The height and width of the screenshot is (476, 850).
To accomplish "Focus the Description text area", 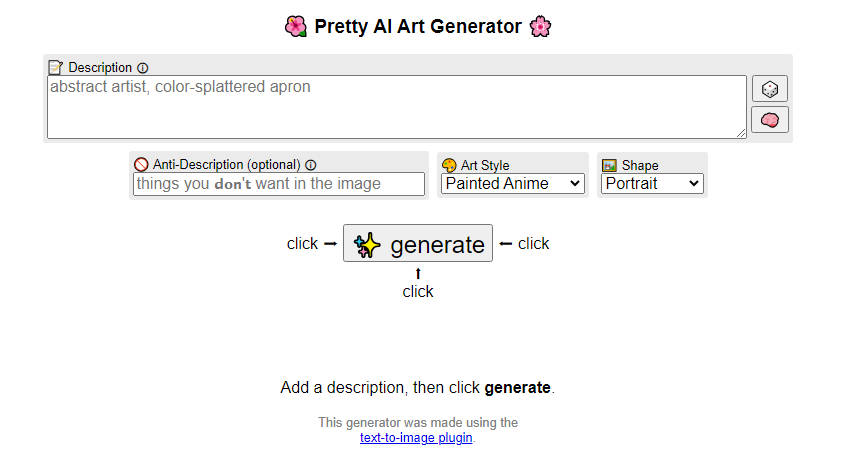I will (x=396, y=107).
